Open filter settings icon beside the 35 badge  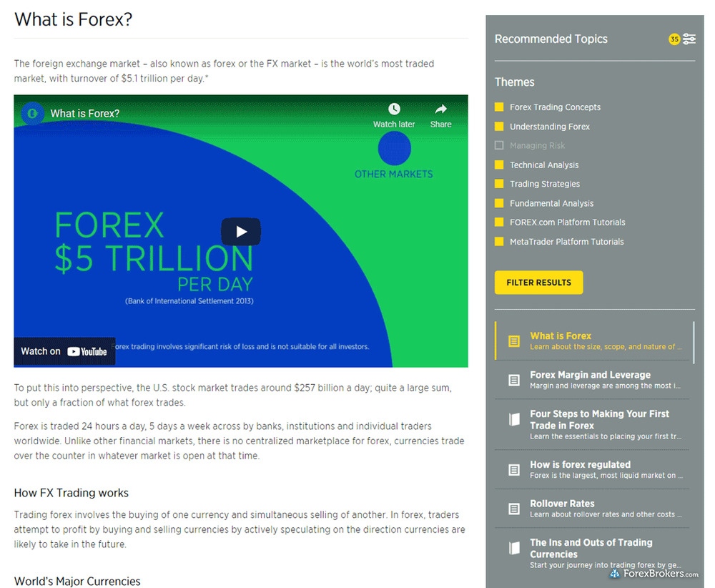pos(689,39)
